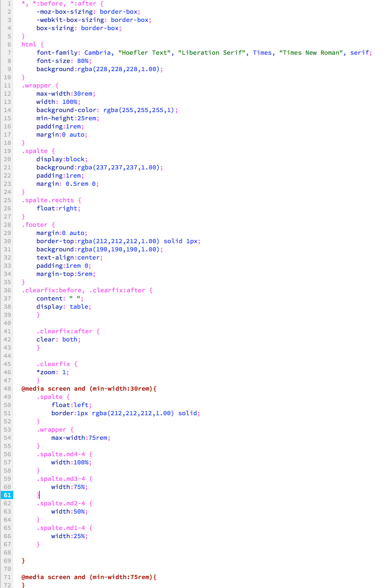Image resolution: width=388 pixels, height=588 pixels.
Task: Click '-moz-box-sizing: border-box;' line
Action: point(88,12)
